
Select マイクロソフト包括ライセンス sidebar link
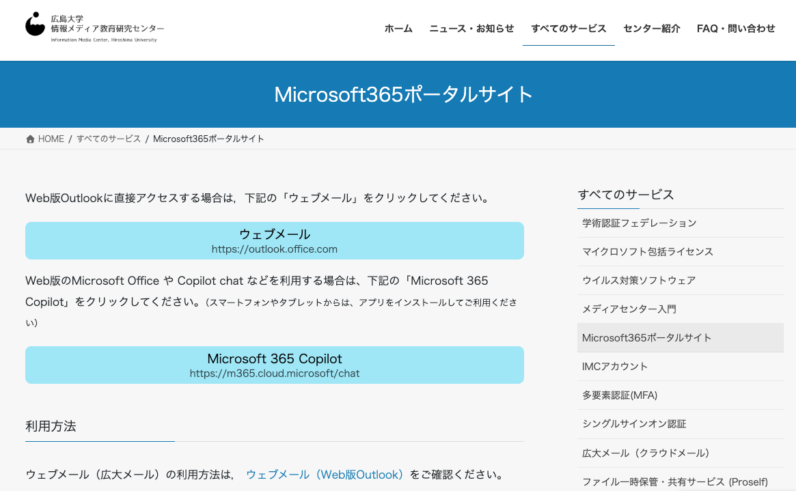647,252
